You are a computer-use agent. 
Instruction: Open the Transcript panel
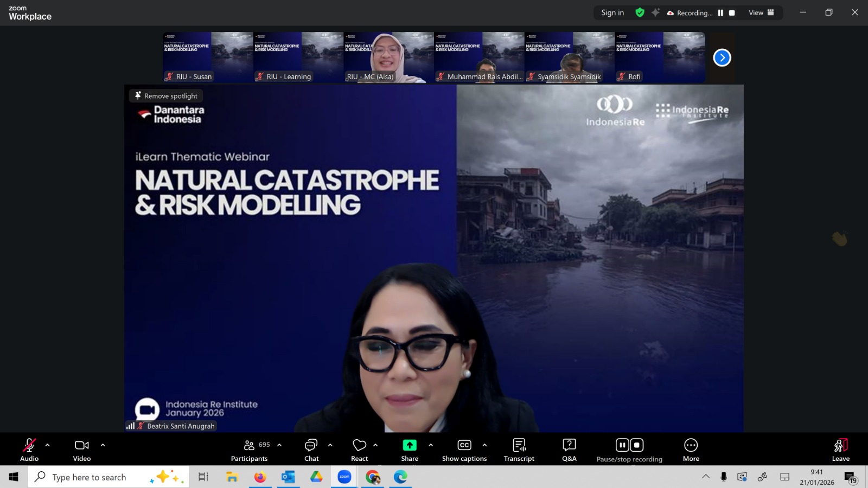tap(519, 450)
